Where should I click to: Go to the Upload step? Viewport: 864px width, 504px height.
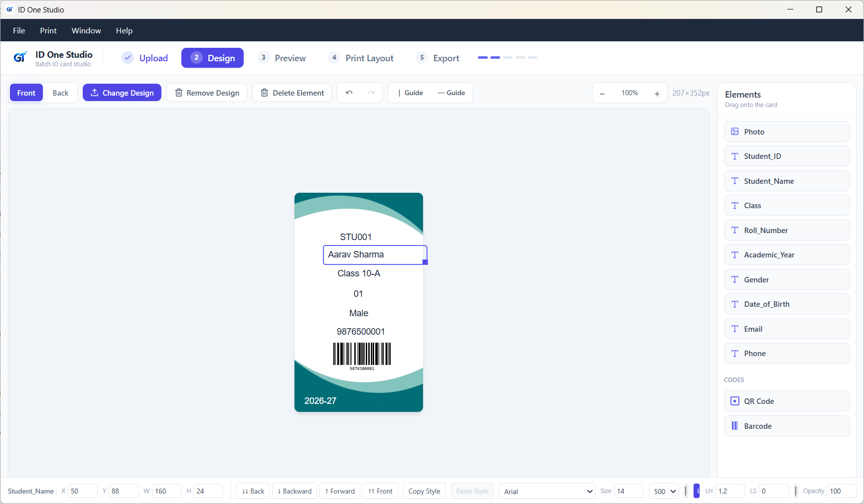click(145, 58)
